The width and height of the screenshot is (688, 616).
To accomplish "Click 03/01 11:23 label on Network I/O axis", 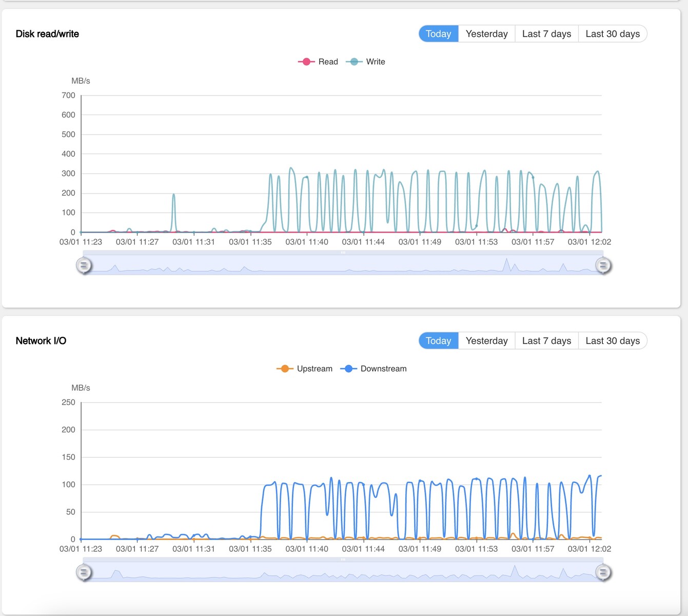I will tap(81, 549).
